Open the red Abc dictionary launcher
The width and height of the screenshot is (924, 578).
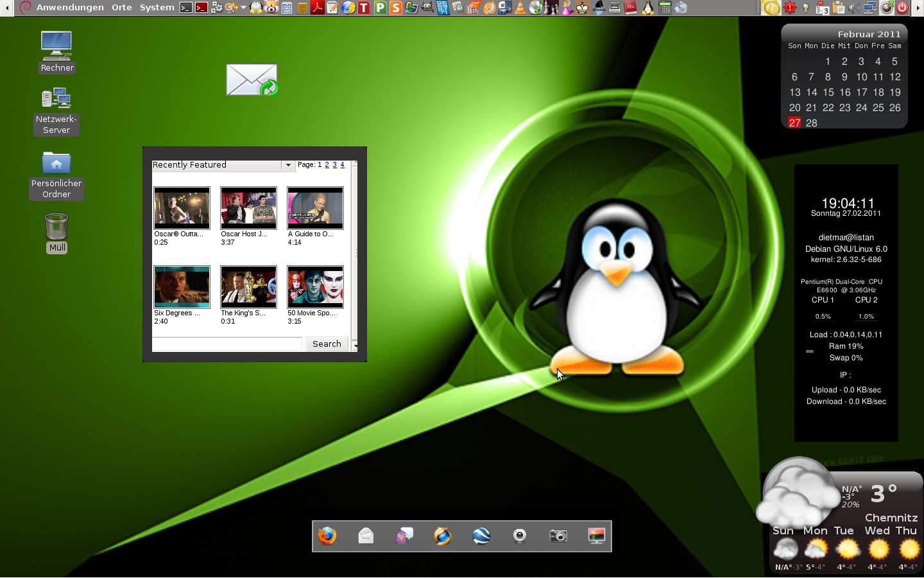(631, 8)
